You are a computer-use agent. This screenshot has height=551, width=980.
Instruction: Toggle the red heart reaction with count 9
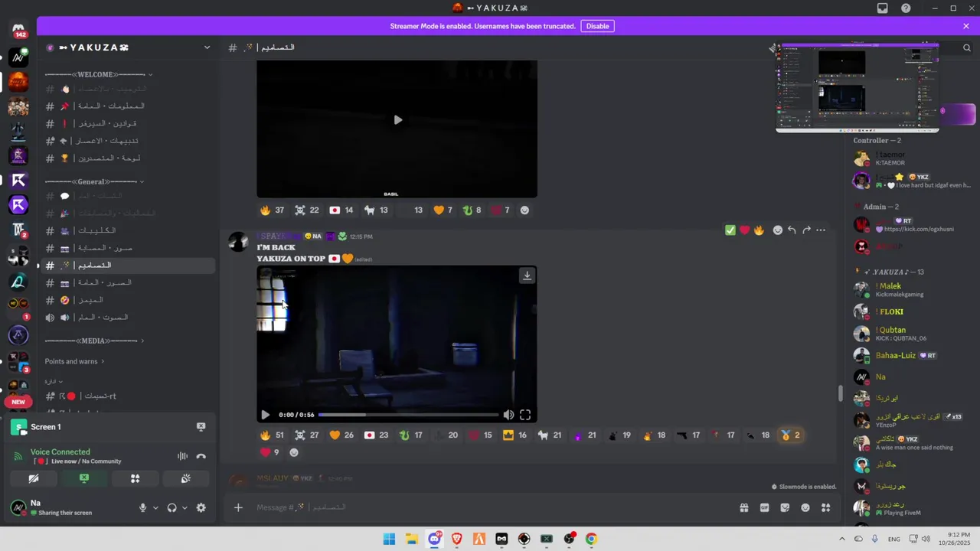[270, 452]
